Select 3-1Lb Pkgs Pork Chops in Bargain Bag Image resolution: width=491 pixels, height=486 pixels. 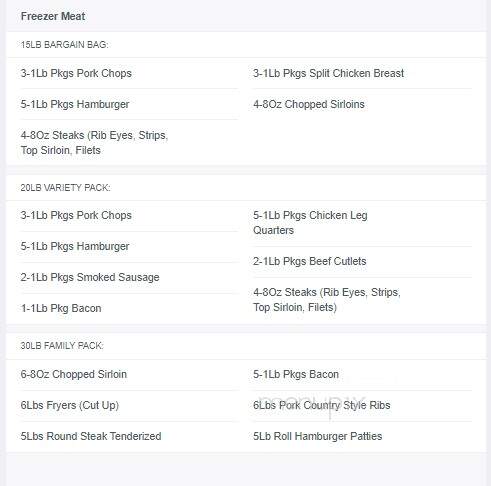coord(76,73)
